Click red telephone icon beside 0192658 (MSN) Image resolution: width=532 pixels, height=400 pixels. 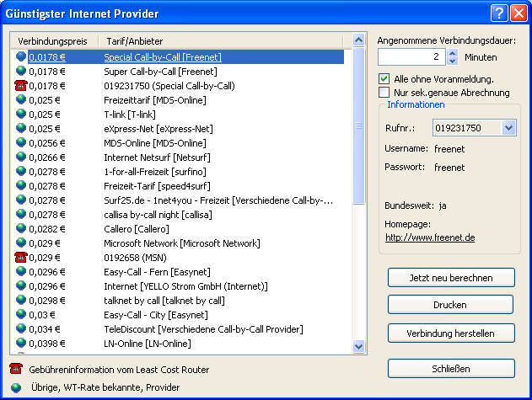21,258
